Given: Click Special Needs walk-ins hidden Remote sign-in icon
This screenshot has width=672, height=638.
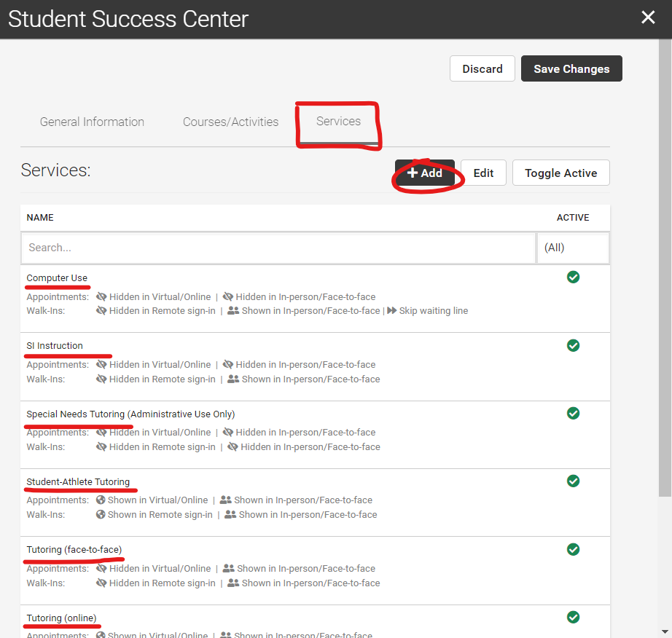Looking at the screenshot, I should point(101,446).
